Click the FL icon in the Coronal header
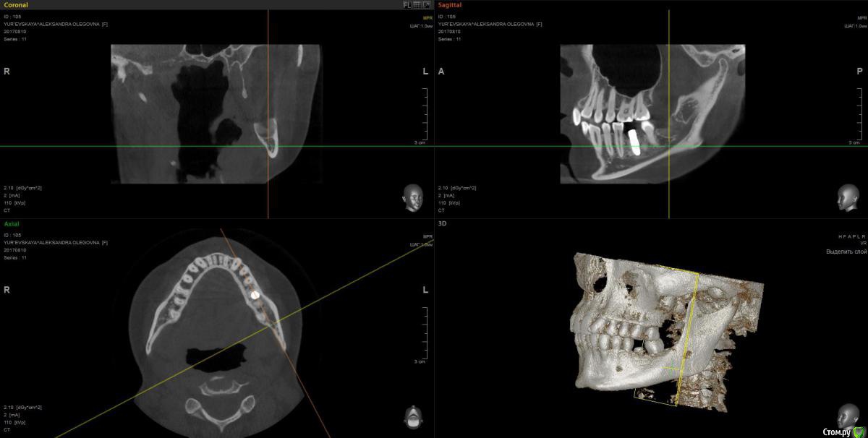Image resolution: width=868 pixels, height=438 pixels. 407,4
